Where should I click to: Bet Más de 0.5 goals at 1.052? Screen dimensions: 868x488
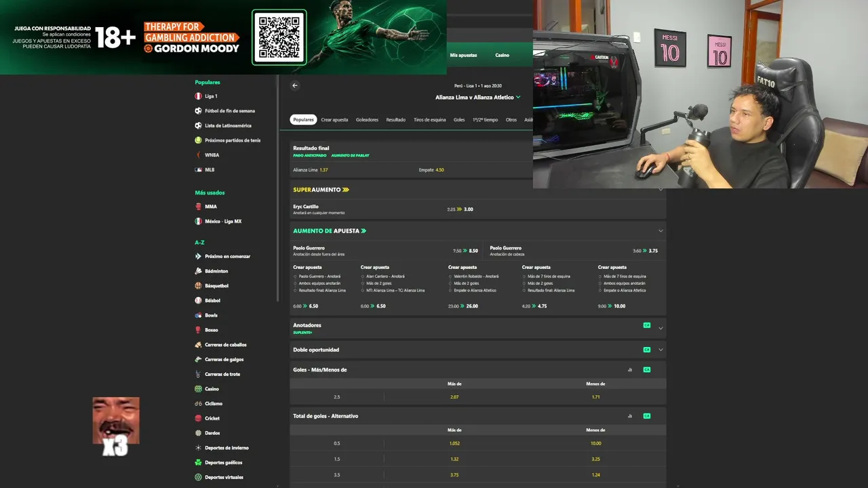(454, 443)
